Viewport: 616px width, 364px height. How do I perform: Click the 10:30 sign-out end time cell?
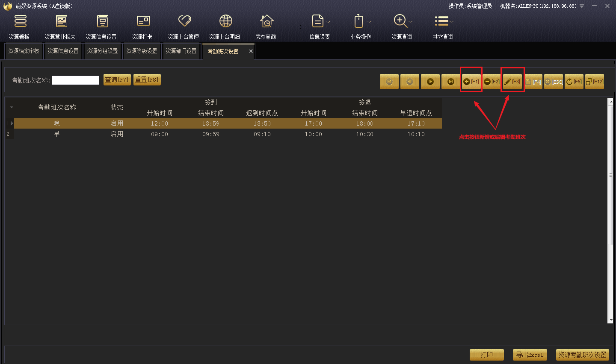pyautogui.click(x=365, y=134)
